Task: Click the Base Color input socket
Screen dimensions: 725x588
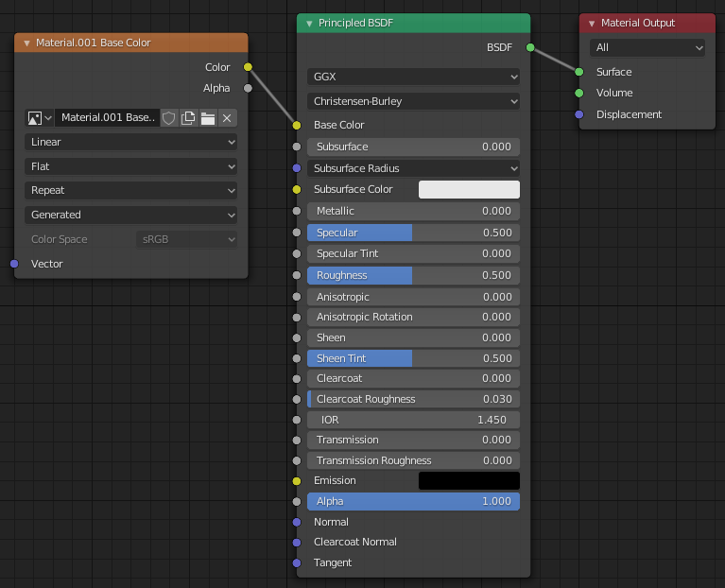Action: [x=297, y=126]
